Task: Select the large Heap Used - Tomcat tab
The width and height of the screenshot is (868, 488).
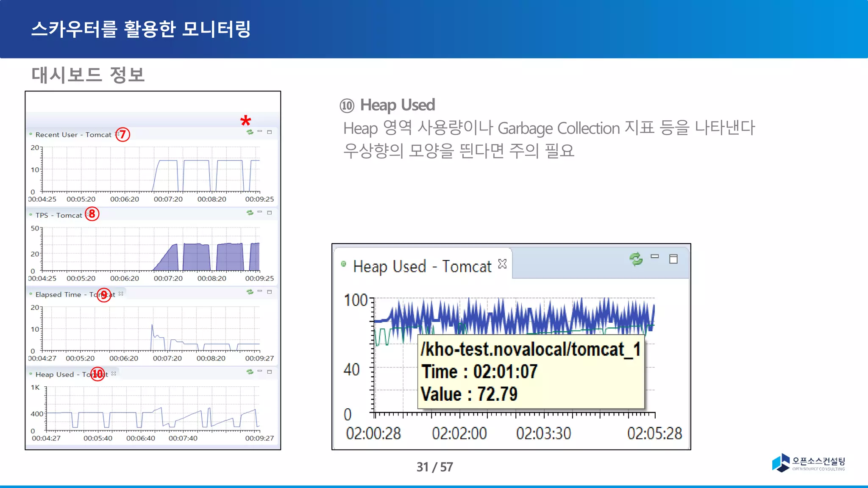Action: coord(422,266)
